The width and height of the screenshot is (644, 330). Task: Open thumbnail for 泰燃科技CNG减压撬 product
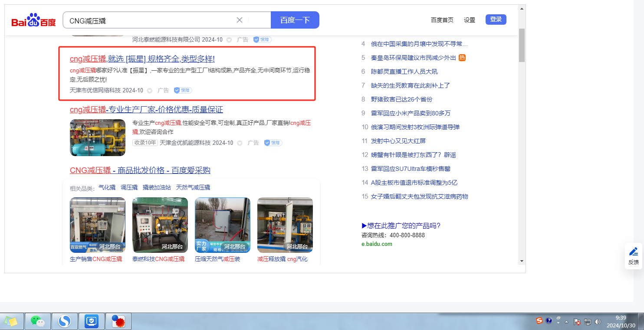pos(160,225)
